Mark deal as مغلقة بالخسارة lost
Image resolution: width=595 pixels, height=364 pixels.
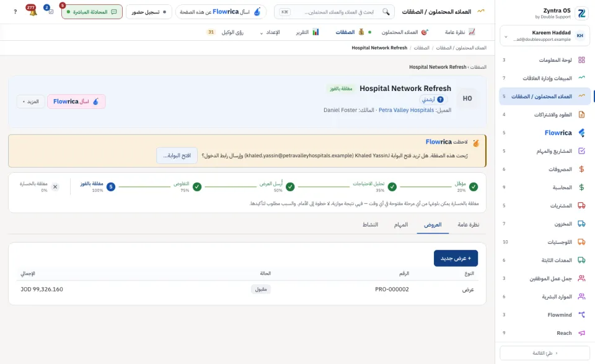(40, 186)
